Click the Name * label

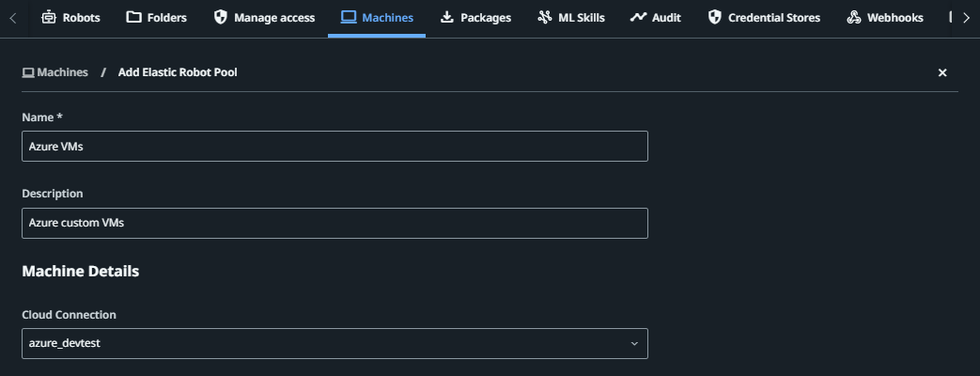click(x=42, y=117)
